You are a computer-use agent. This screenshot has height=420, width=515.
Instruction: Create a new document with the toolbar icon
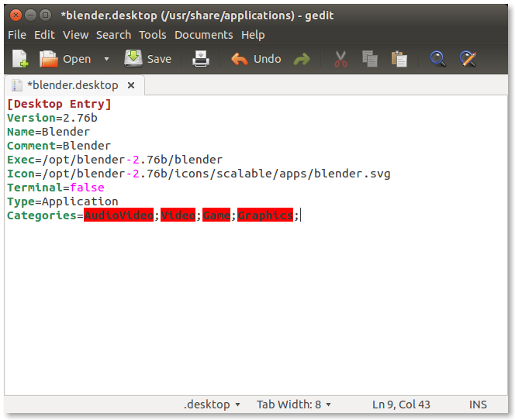20,59
